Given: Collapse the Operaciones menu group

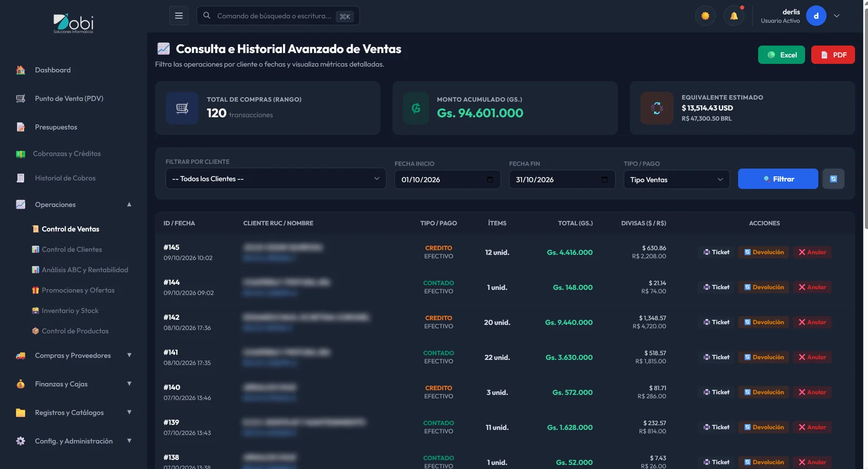Looking at the screenshot, I should pyautogui.click(x=74, y=204).
